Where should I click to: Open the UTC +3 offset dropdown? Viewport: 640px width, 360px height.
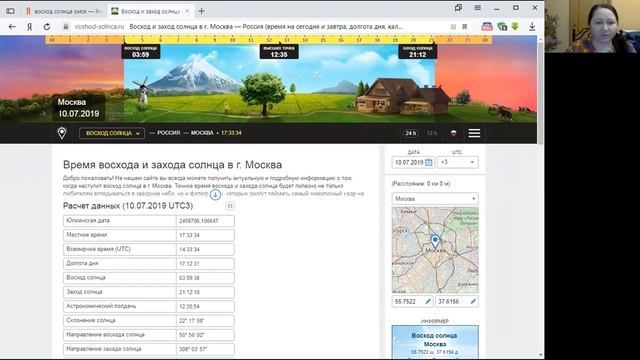457,162
